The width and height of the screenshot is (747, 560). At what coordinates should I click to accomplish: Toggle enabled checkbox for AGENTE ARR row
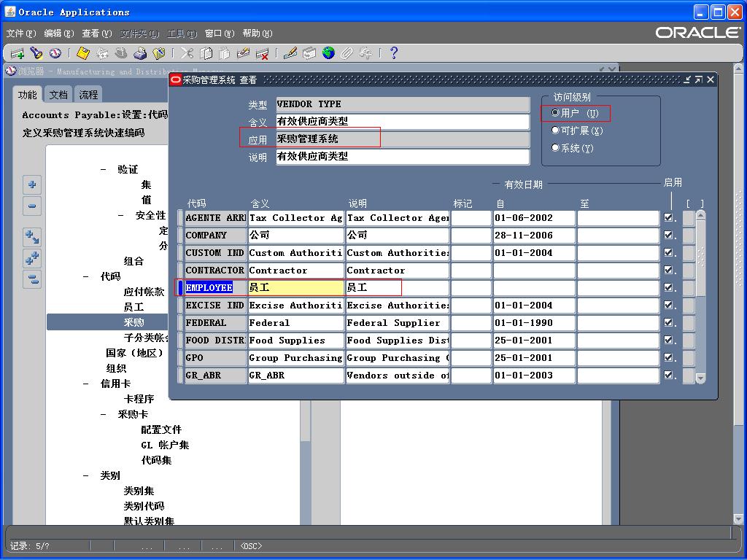pyautogui.click(x=668, y=217)
